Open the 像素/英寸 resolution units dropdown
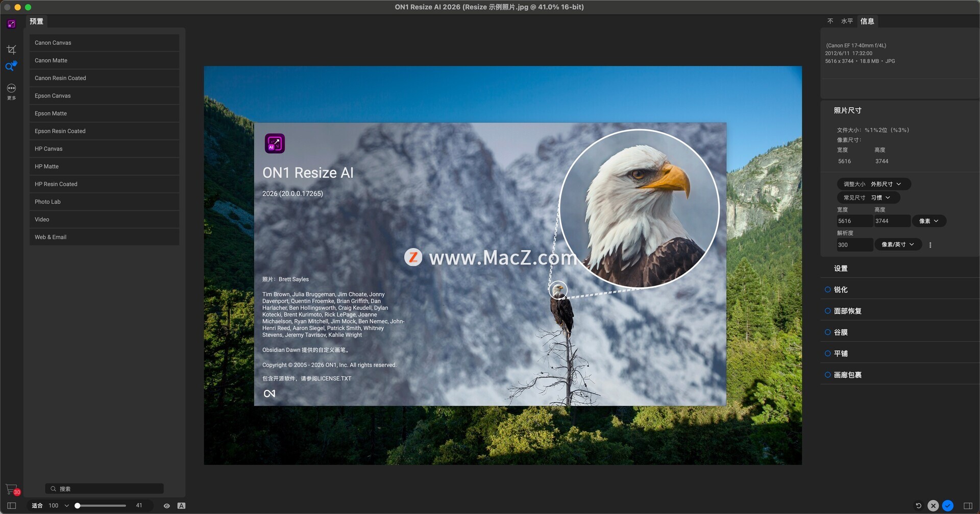 898,244
